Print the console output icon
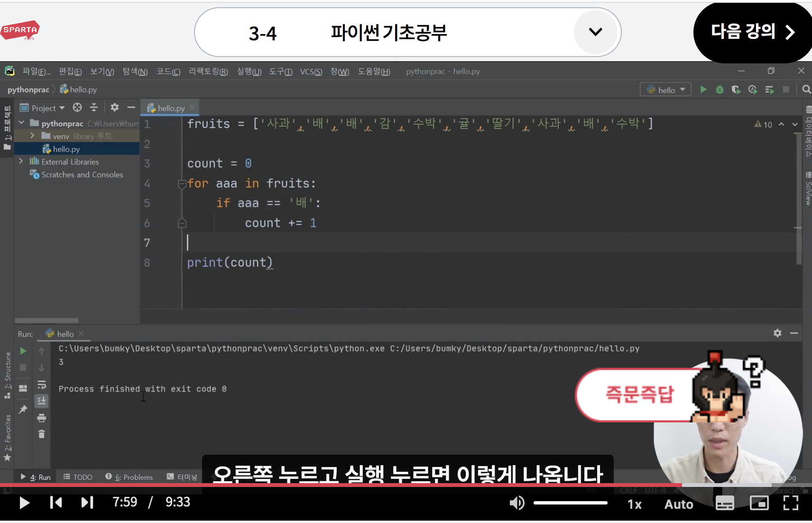 42,418
